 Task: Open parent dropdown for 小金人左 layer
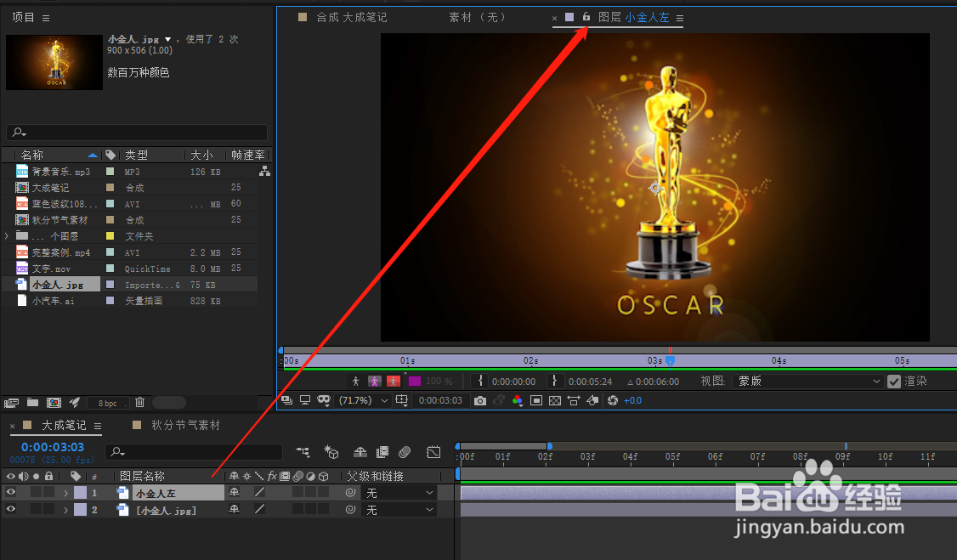click(399, 492)
